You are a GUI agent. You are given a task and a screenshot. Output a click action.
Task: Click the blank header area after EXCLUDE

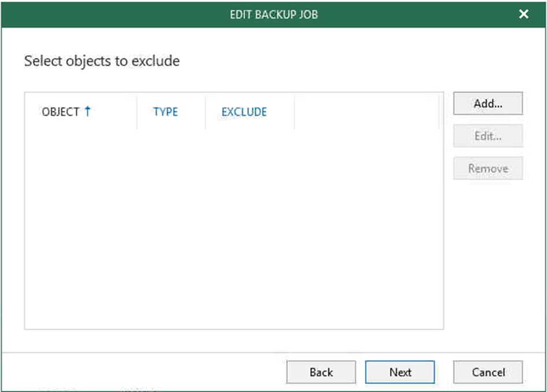click(x=366, y=112)
